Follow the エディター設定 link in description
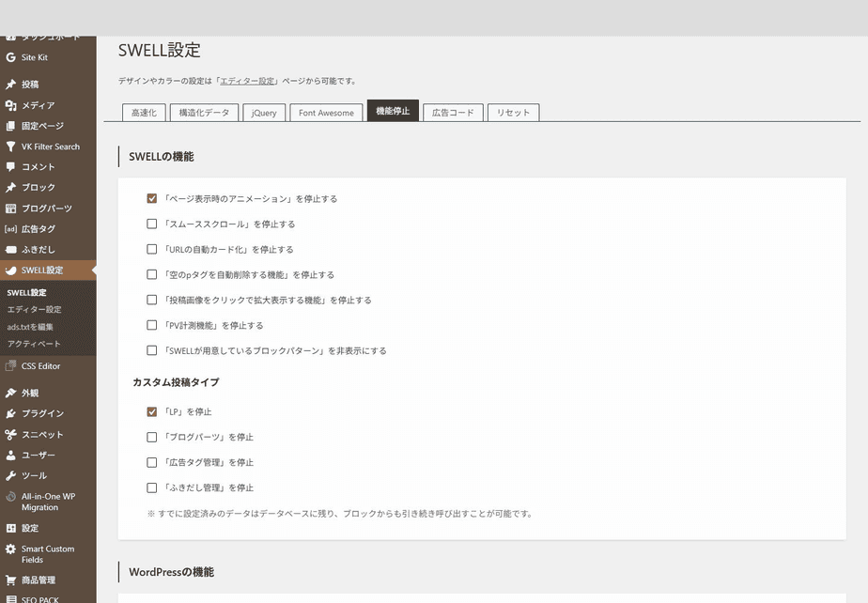This screenshot has width=868, height=603. [247, 81]
